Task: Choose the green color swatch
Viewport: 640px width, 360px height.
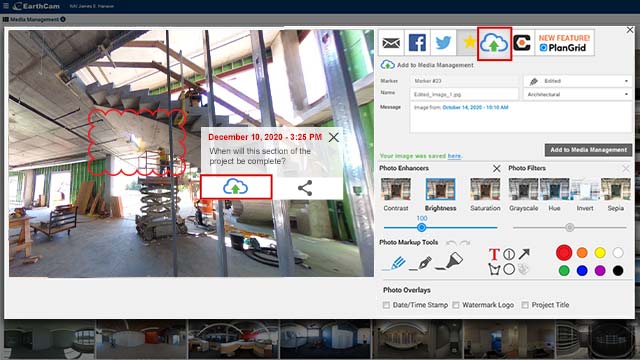Action: 564,271
